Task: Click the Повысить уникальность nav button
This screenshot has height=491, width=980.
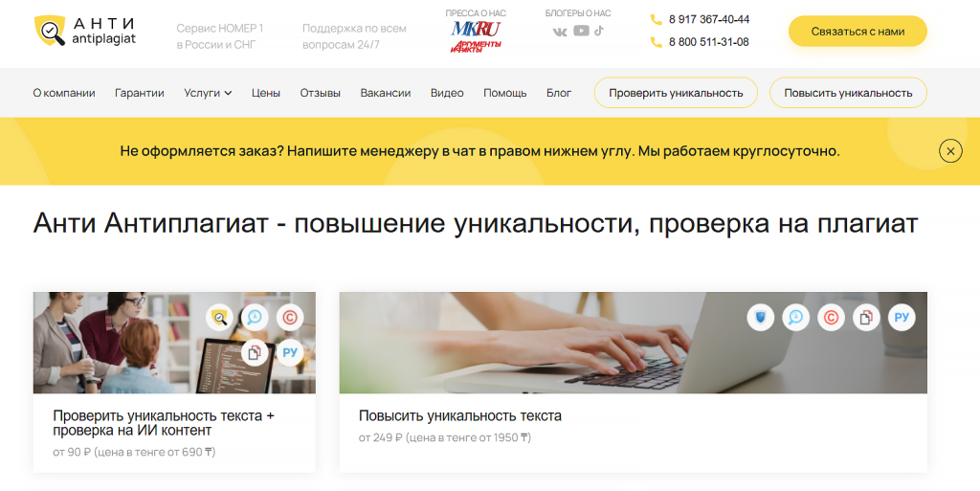Action: tap(848, 93)
